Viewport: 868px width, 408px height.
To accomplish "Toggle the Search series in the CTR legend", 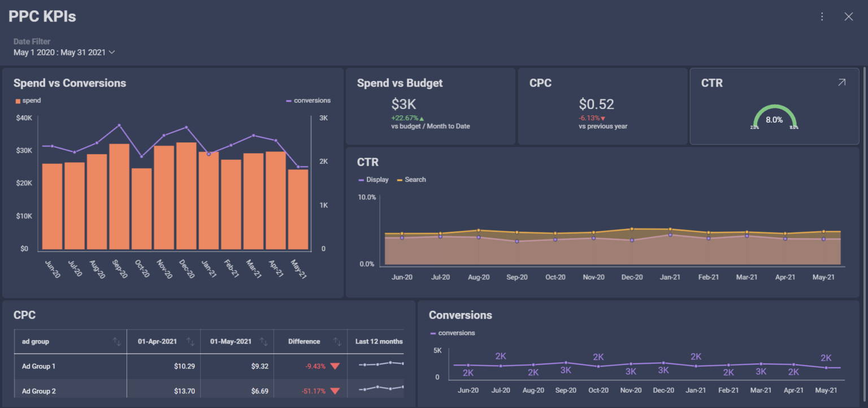I will pos(411,179).
